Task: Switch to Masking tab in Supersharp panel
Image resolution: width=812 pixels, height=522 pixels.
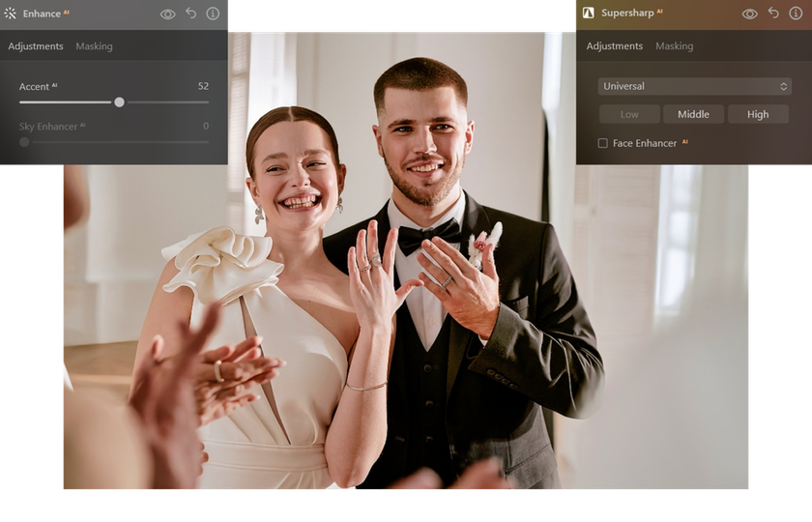Action: tap(675, 46)
